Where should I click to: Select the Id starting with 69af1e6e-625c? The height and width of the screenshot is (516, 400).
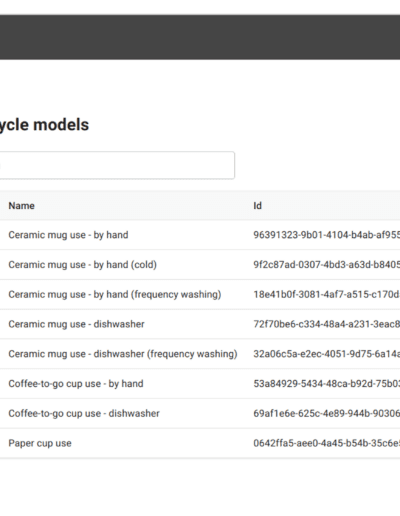[x=327, y=413]
